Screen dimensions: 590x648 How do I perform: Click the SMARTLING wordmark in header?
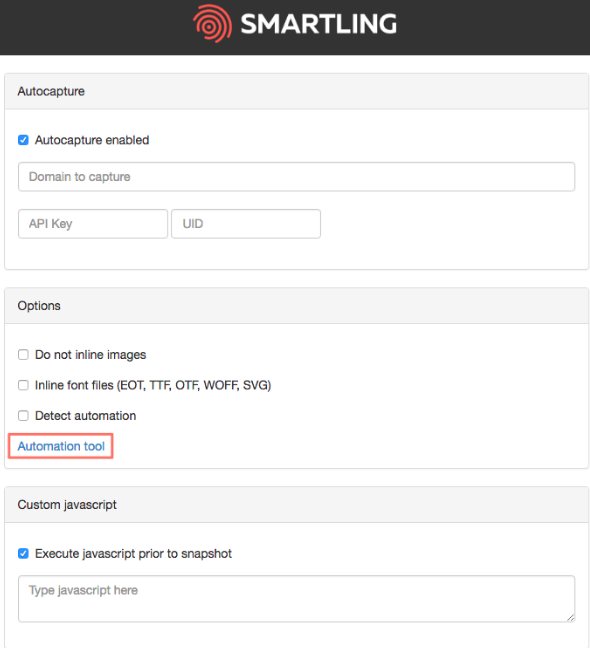tap(319, 24)
